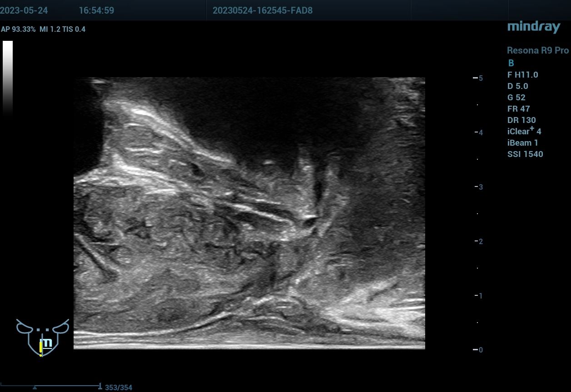Image resolution: width=571 pixels, height=392 pixels.
Task: Click the cine loop triangle marker
Action: click(x=35, y=387)
